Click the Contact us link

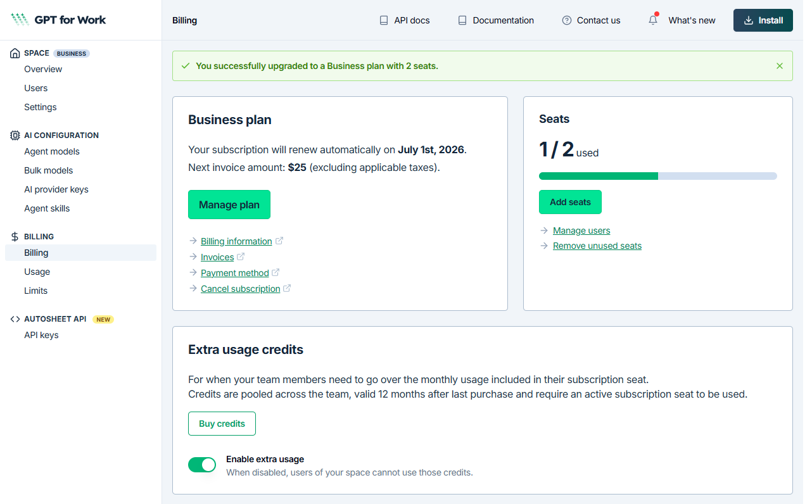(x=591, y=20)
